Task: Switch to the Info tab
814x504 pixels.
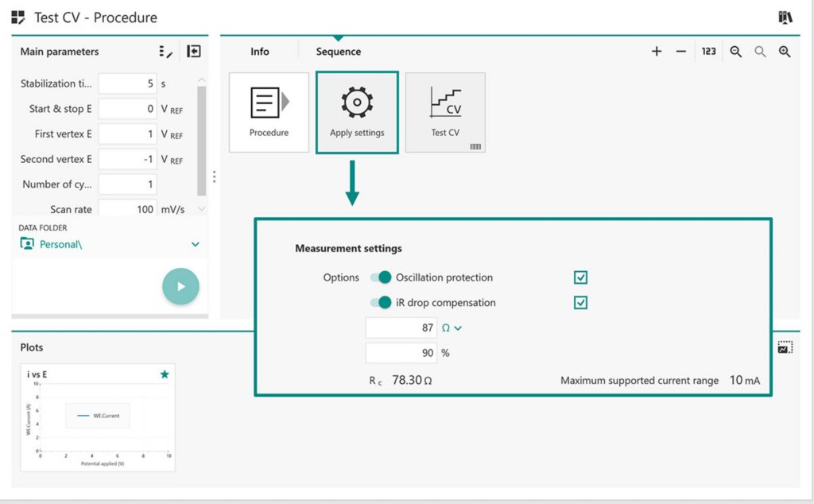Action: 260,52
